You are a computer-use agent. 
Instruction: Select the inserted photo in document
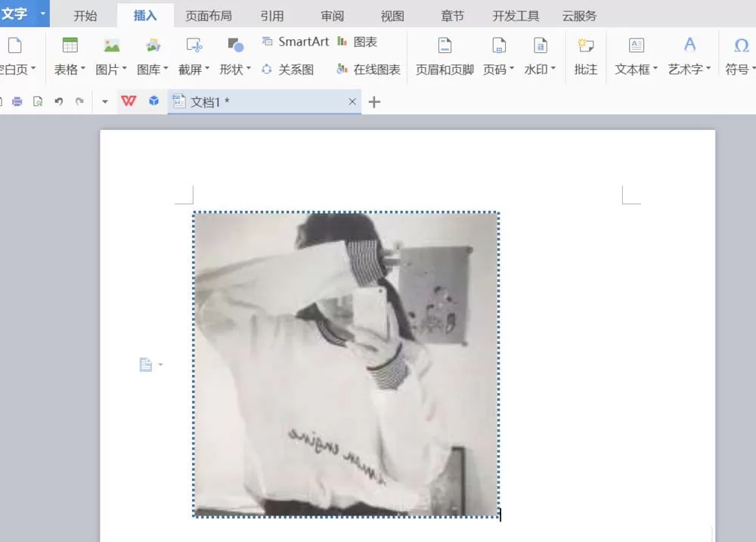(x=346, y=364)
